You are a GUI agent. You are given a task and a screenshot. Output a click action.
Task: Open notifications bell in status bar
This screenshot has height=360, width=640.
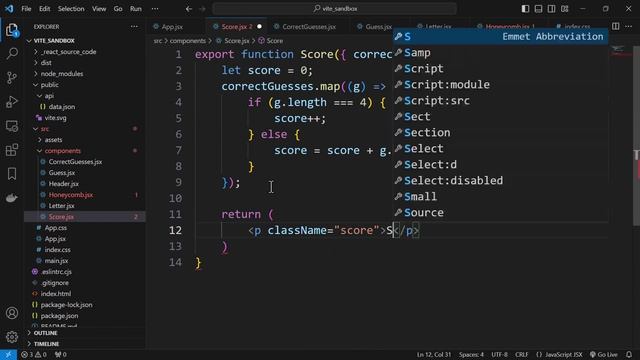tap(629, 355)
